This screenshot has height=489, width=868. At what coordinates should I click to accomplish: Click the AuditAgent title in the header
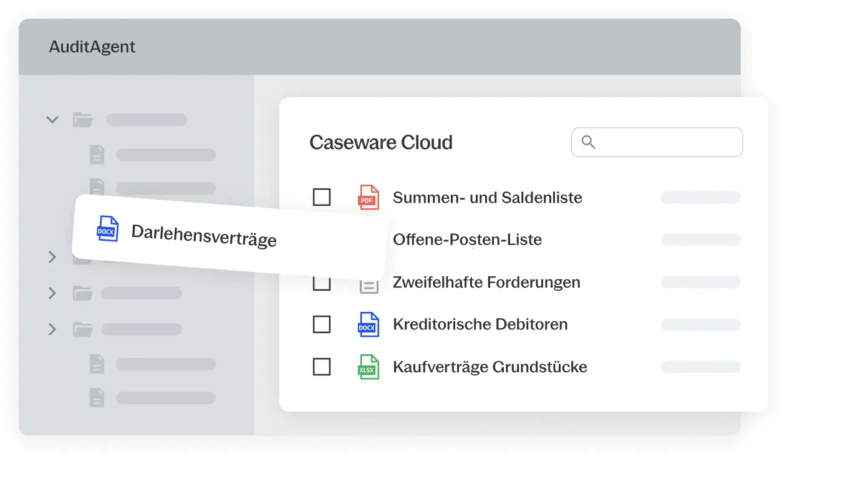[92, 47]
